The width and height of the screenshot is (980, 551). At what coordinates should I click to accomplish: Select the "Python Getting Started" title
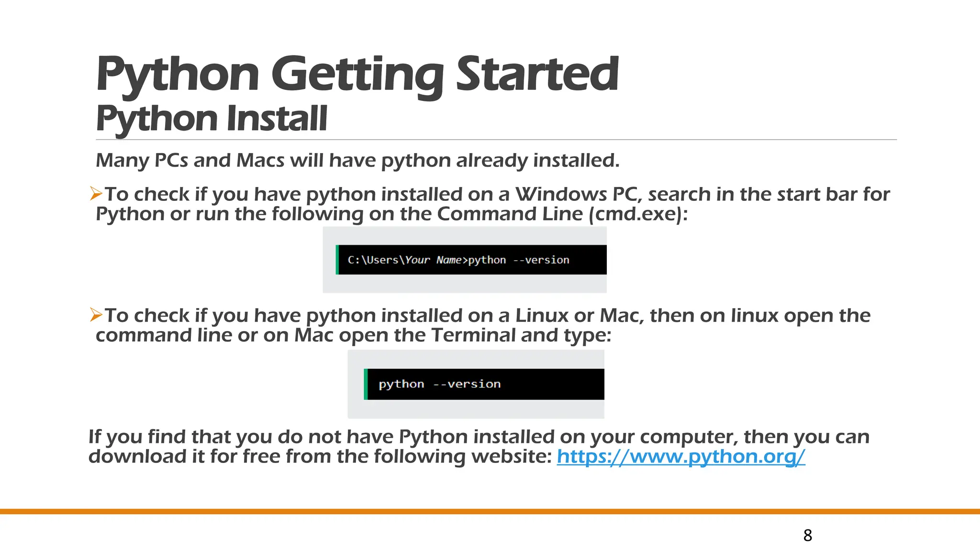coord(357,74)
